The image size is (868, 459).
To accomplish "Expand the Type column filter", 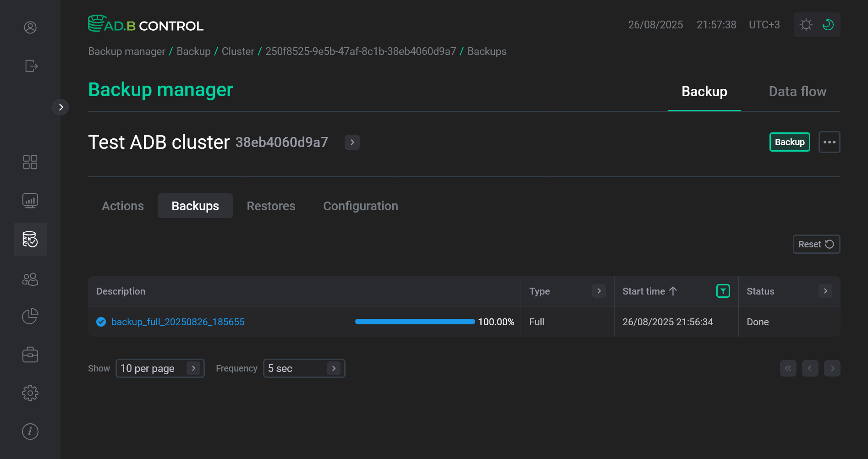I will pos(599,291).
